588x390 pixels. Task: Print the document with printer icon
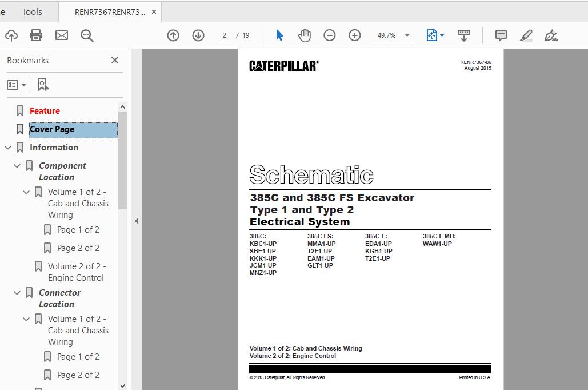click(x=36, y=35)
